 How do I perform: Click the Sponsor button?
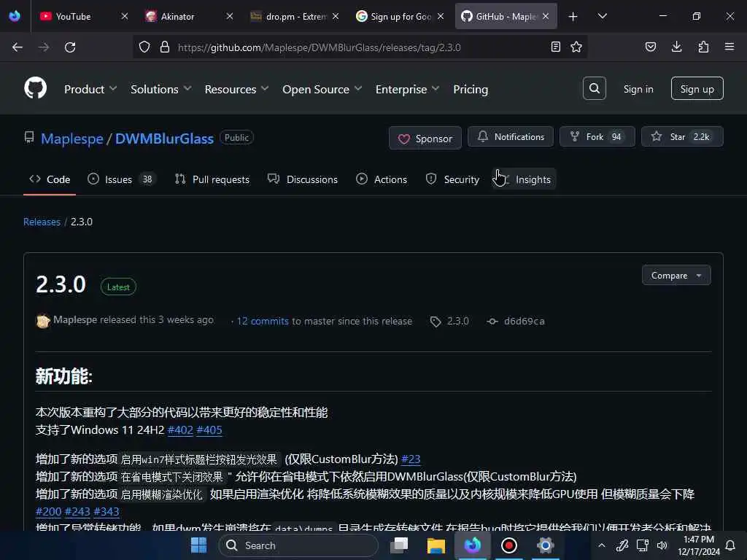[425, 138]
